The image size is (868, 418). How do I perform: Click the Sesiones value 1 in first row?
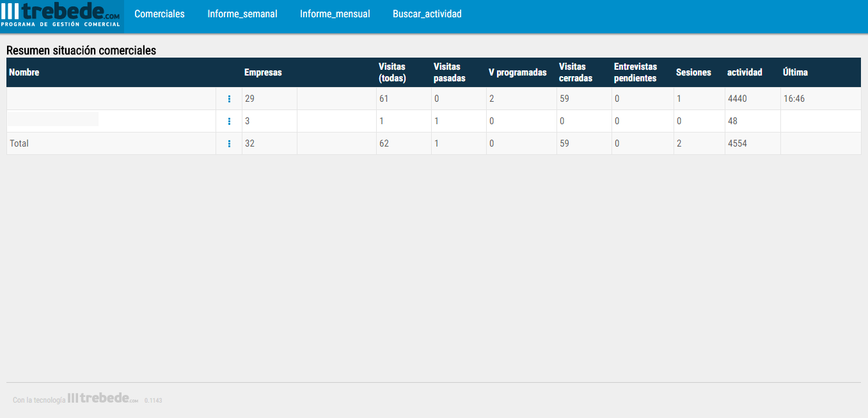(x=679, y=99)
